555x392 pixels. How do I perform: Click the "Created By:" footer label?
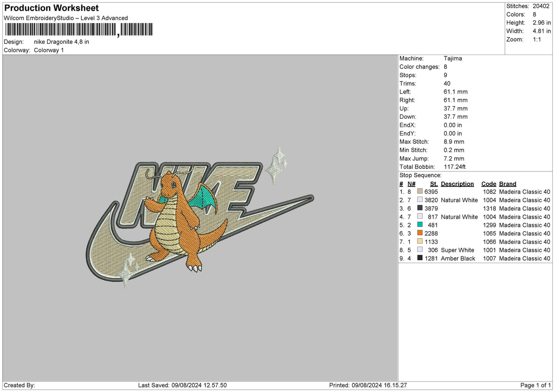click(x=19, y=386)
